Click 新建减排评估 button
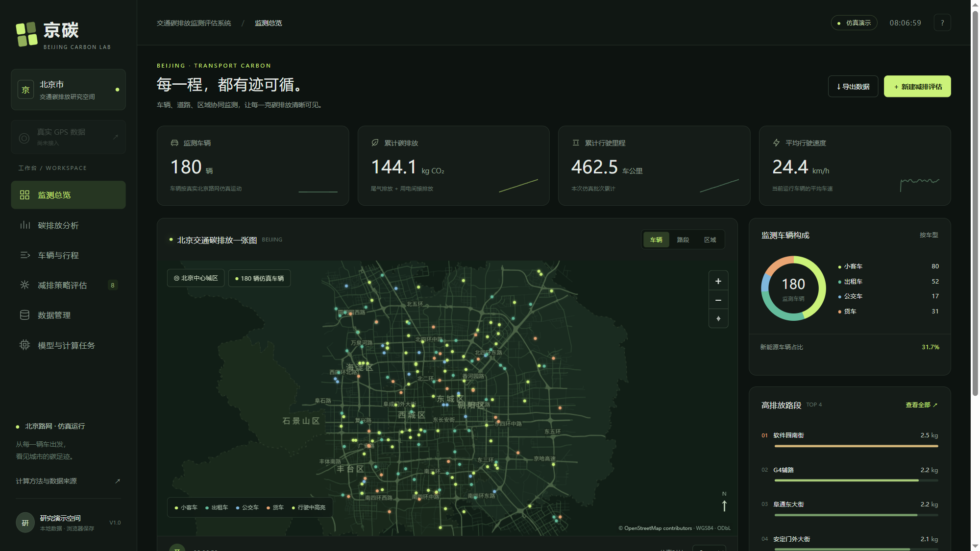 coord(917,87)
